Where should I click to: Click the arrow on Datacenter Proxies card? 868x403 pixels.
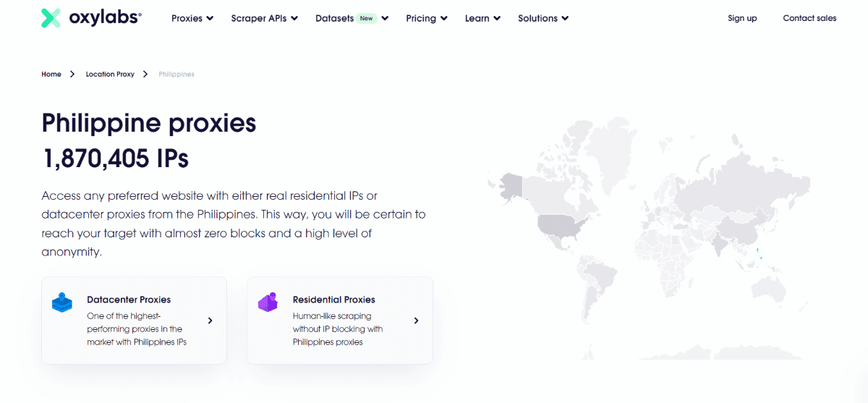[210, 321]
